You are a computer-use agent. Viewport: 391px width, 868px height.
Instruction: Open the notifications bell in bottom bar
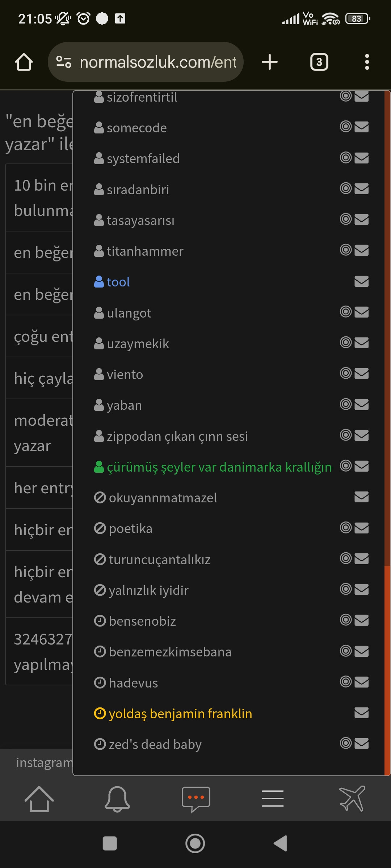coord(117,799)
